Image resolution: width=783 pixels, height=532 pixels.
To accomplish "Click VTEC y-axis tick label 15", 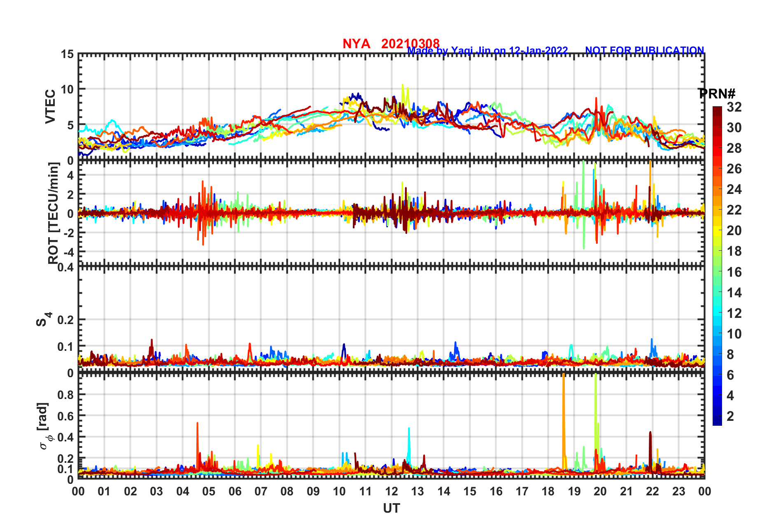I will 68,54.
